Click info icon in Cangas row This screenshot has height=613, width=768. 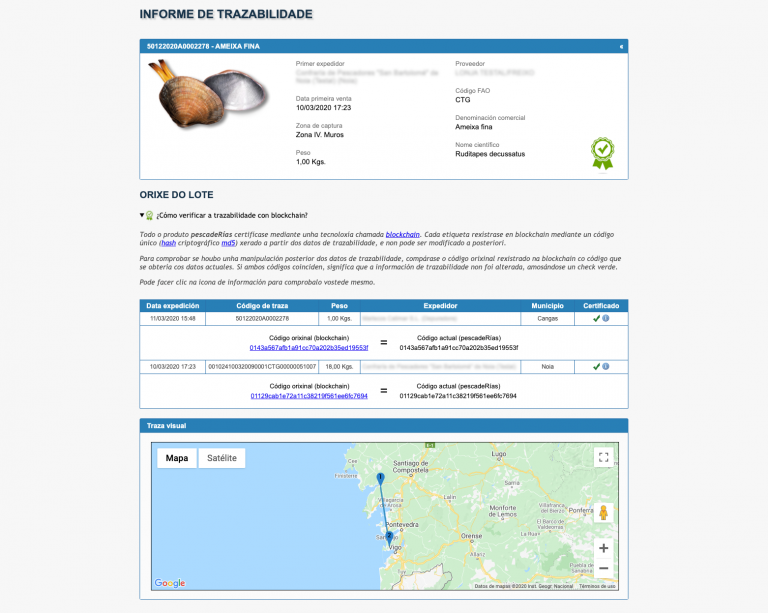pos(605,318)
